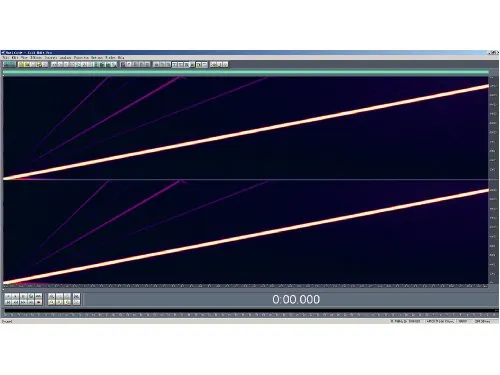Open the Help menu
Screen dimensions: 500x375
tap(121, 57)
